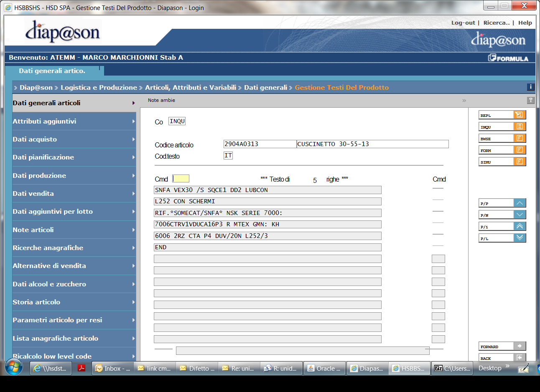Click the P/P page-up arrow icon
The width and height of the screenshot is (540, 392).
[520, 203]
